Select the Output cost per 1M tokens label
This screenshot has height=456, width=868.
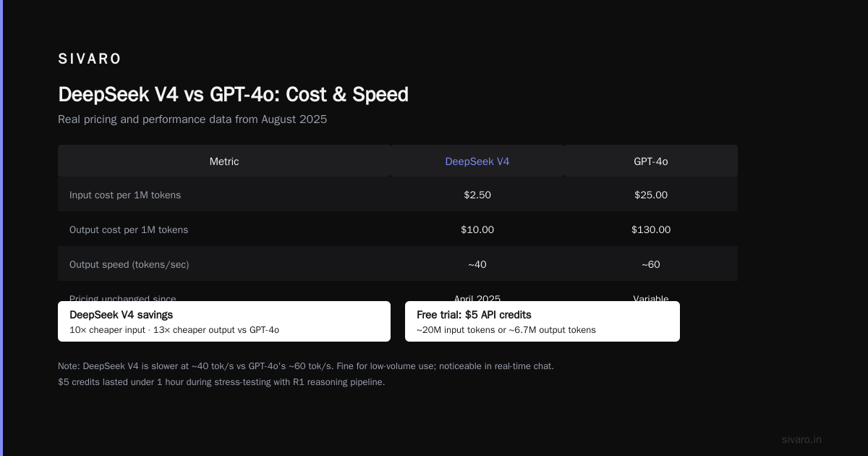(129, 229)
